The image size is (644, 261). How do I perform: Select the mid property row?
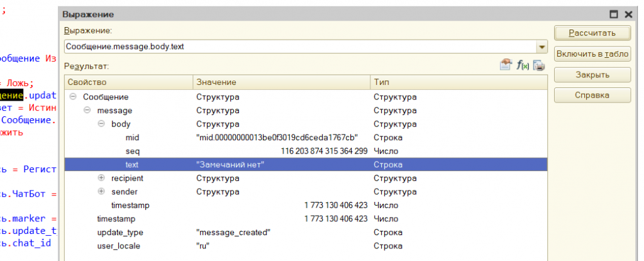pos(306,138)
